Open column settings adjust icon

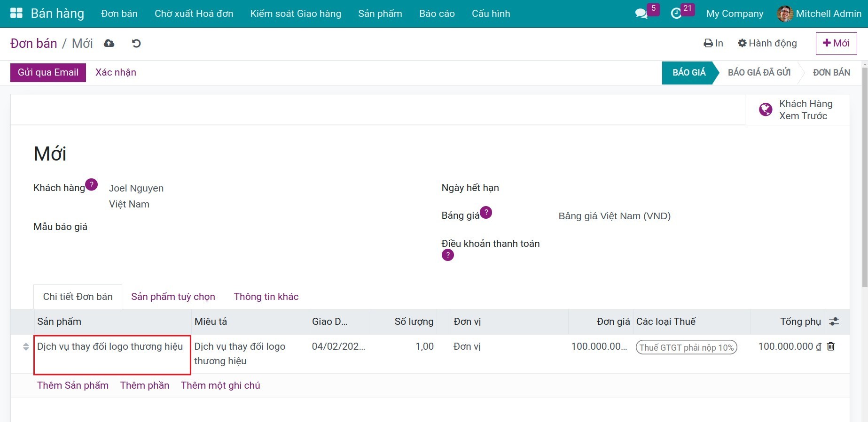pos(834,322)
